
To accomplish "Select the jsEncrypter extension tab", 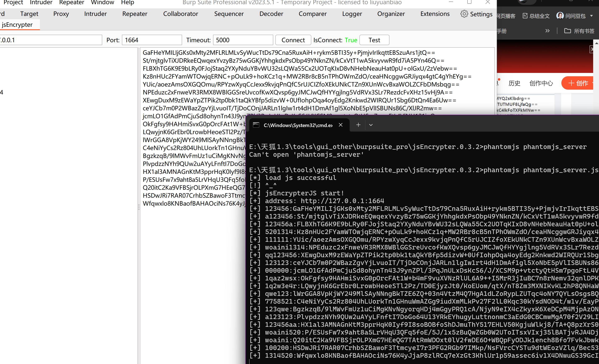I will [x=17, y=25].
